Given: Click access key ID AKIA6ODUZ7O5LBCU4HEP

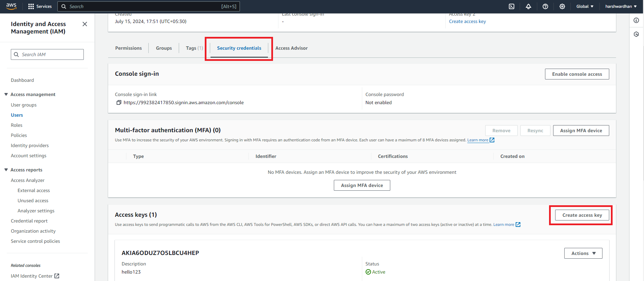Looking at the screenshot, I should point(160,253).
